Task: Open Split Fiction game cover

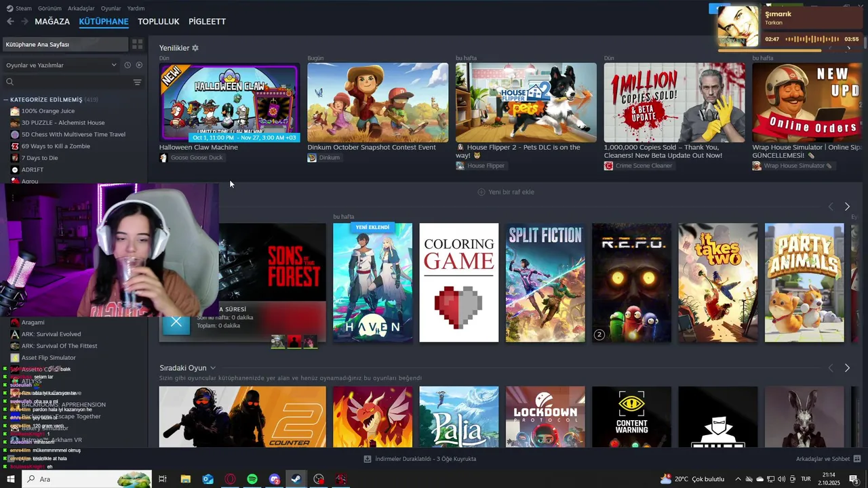Action: pyautogui.click(x=545, y=283)
